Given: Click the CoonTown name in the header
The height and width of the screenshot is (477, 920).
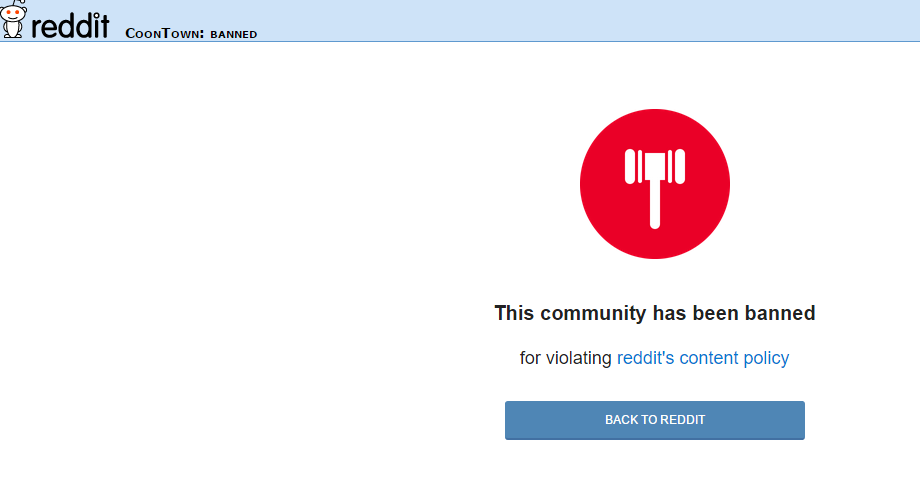Looking at the screenshot, I should pyautogui.click(x=164, y=33).
